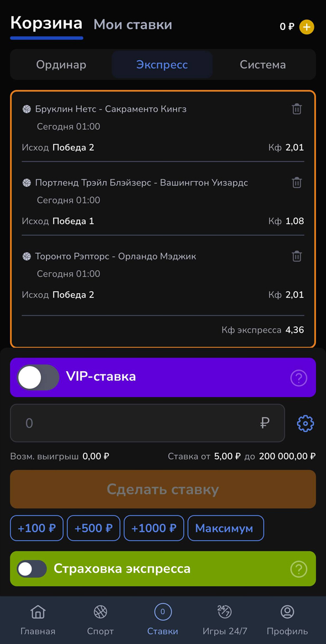Screen dimensions: 326x644
Task: Enable the Страховка экспресса toggle
Action: 31,568
